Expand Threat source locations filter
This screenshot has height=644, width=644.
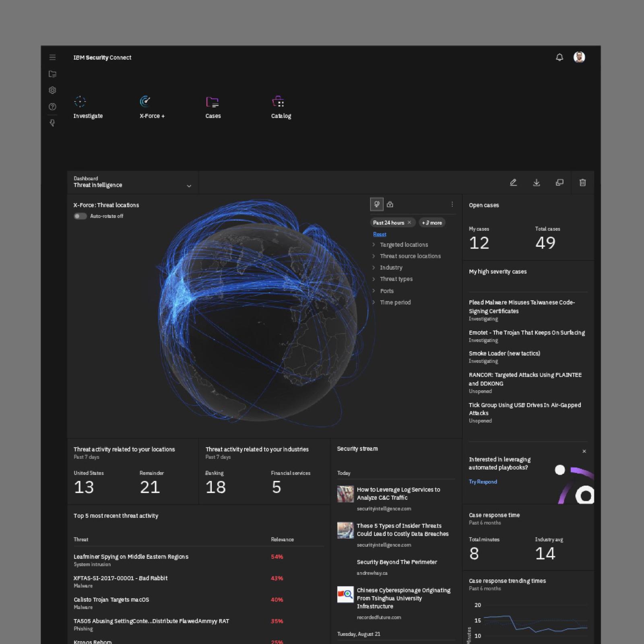pyautogui.click(x=407, y=256)
